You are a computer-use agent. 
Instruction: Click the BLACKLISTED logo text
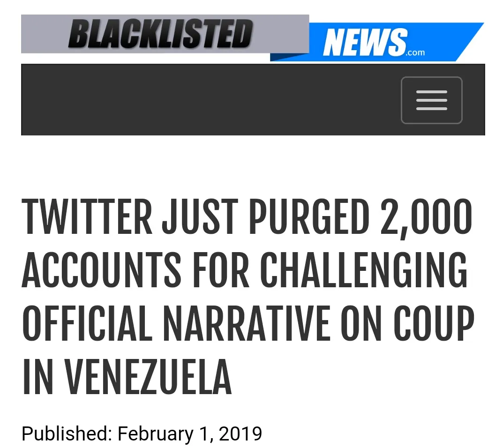[160, 34]
